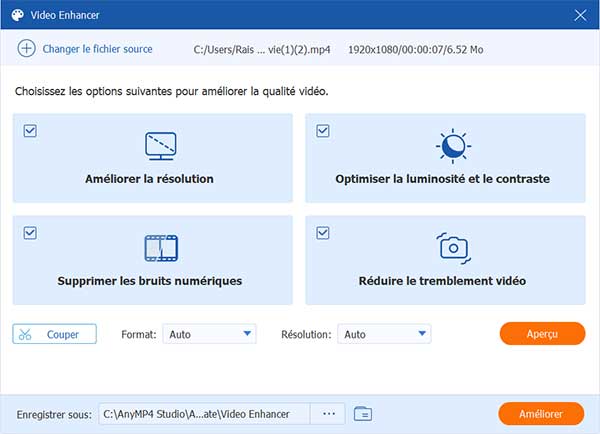
Task: Uncheck the Améliorer la résolution checkbox
Action: (30, 131)
